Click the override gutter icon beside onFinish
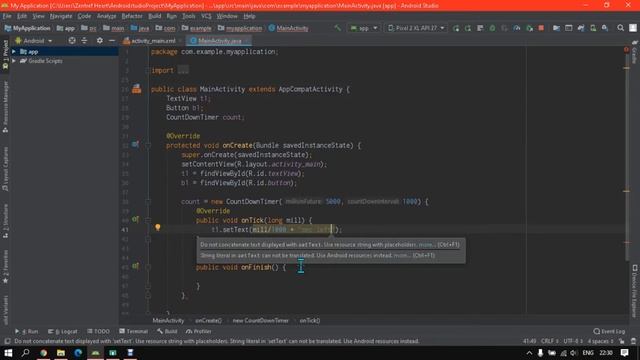 [136, 266]
